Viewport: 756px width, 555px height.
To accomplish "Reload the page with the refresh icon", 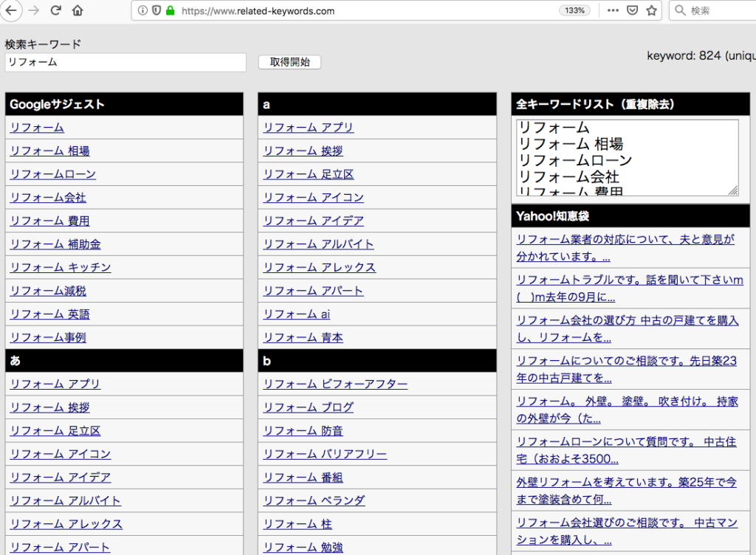I will (x=55, y=10).
